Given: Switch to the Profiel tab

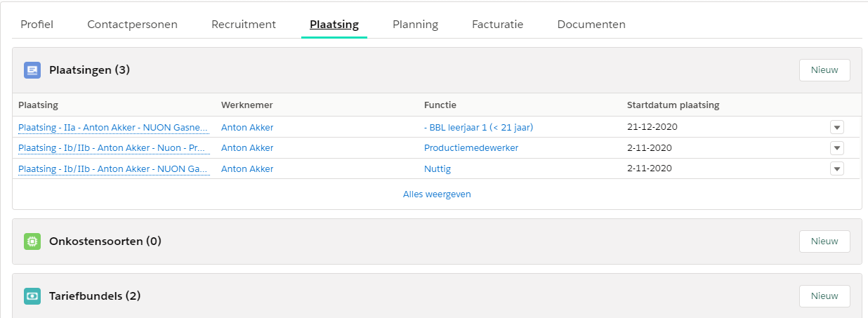Looking at the screenshot, I should coord(37,25).
